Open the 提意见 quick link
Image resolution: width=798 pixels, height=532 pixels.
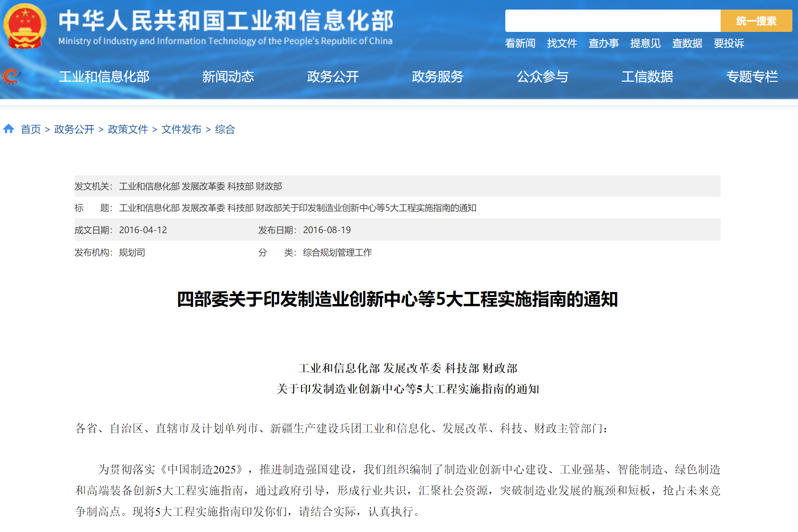tap(645, 43)
